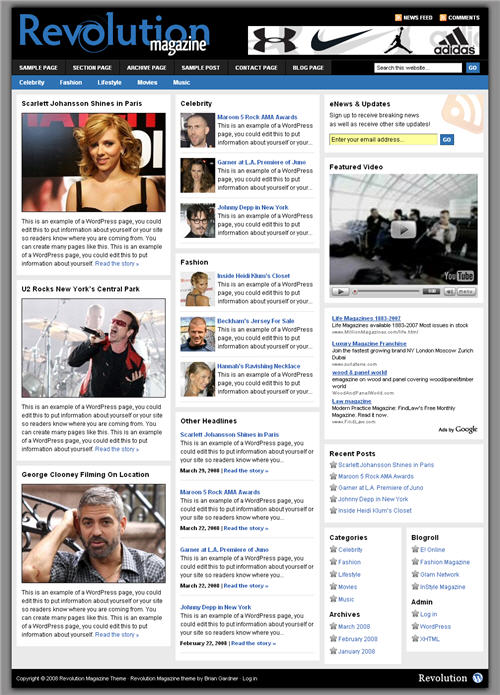500x695 pixels.
Task: Open Scarlett Johansson featured photo
Action: click(94, 162)
